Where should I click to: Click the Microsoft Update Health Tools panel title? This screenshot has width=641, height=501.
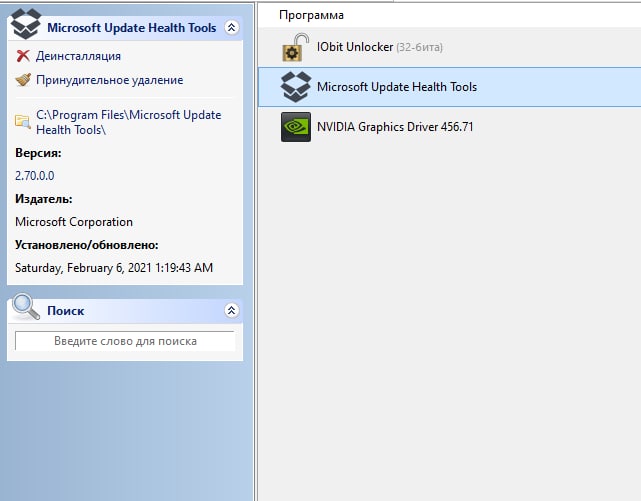pos(132,28)
